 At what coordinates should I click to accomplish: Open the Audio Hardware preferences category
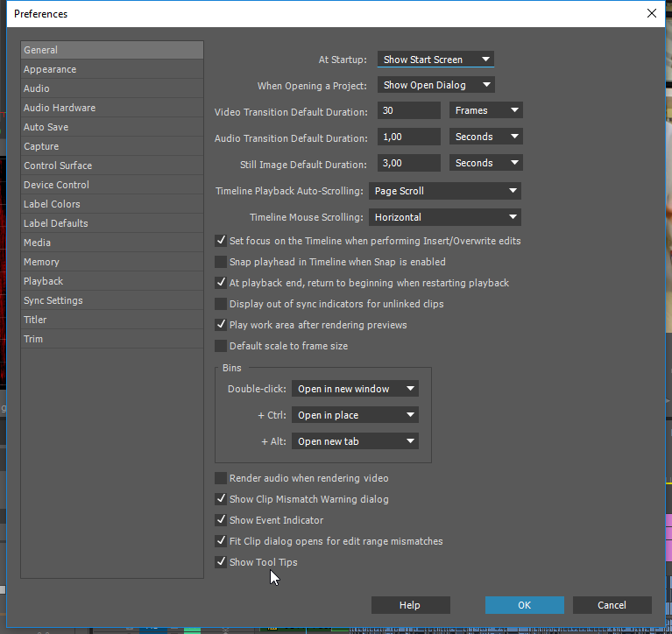point(112,108)
